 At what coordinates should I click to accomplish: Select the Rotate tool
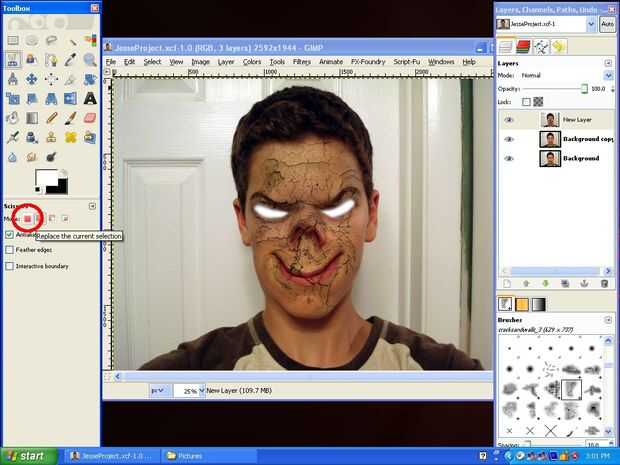(x=90, y=79)
